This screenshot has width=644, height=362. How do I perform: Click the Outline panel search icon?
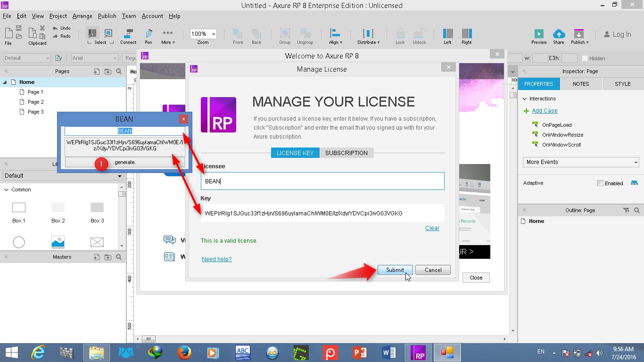pos(636,210)
